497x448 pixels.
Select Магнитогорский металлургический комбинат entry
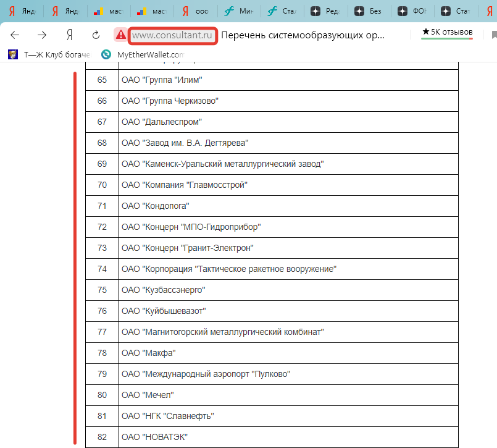(x=223, y=332)
